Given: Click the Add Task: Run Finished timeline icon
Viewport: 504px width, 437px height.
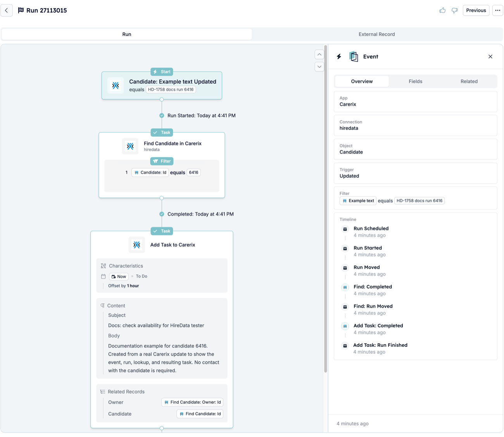Looking at the screenshot, I should point(345,346).
